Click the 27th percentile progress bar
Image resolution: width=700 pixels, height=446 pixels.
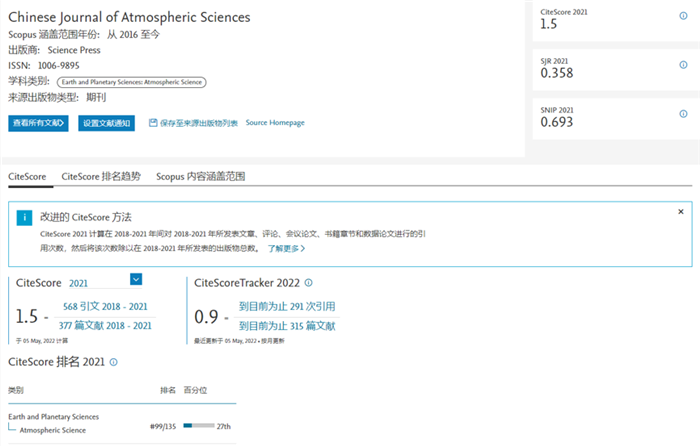coord(198,426)
